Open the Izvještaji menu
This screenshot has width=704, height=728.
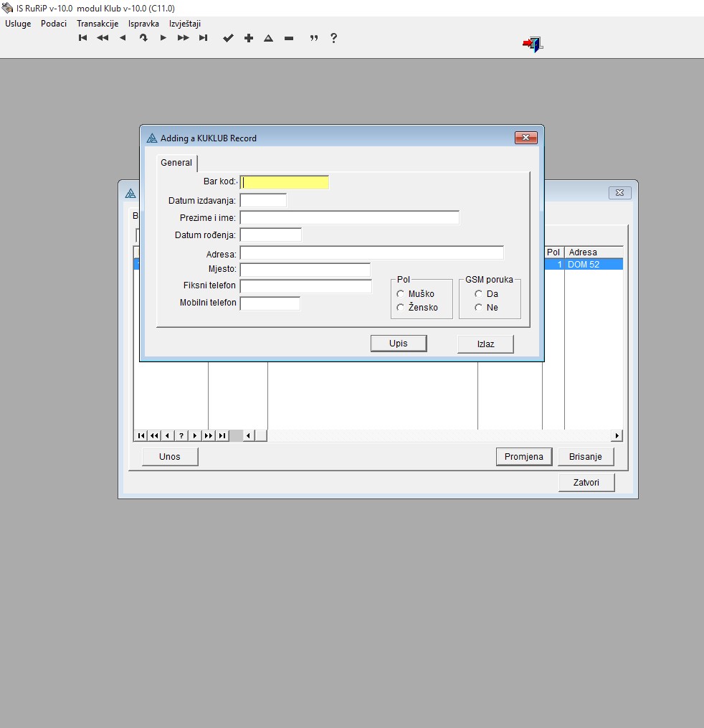click(185, 24)
